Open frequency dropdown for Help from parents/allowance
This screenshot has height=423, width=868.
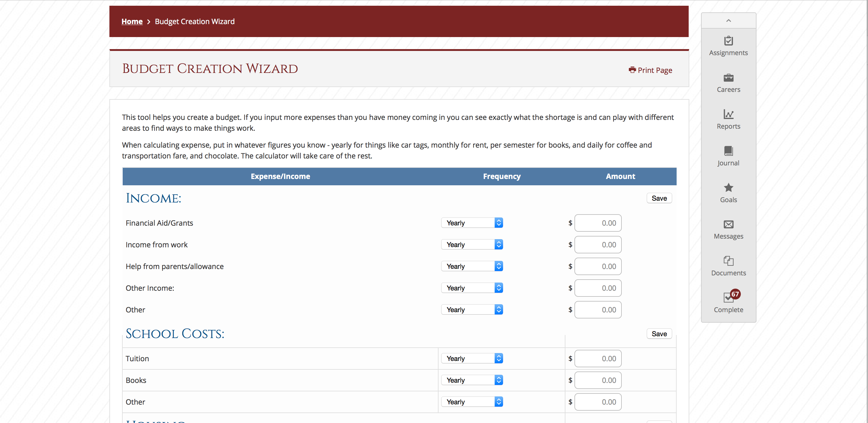click(472, 266)
